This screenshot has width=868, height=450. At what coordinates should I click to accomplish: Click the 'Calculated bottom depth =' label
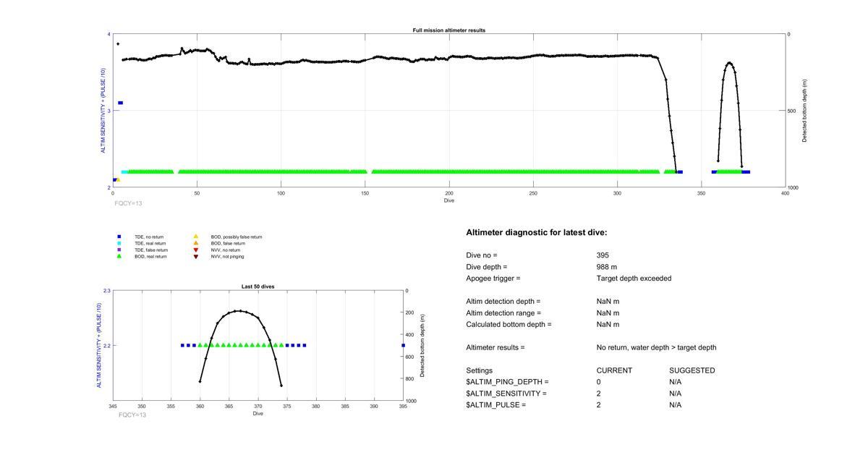(509, 325)
